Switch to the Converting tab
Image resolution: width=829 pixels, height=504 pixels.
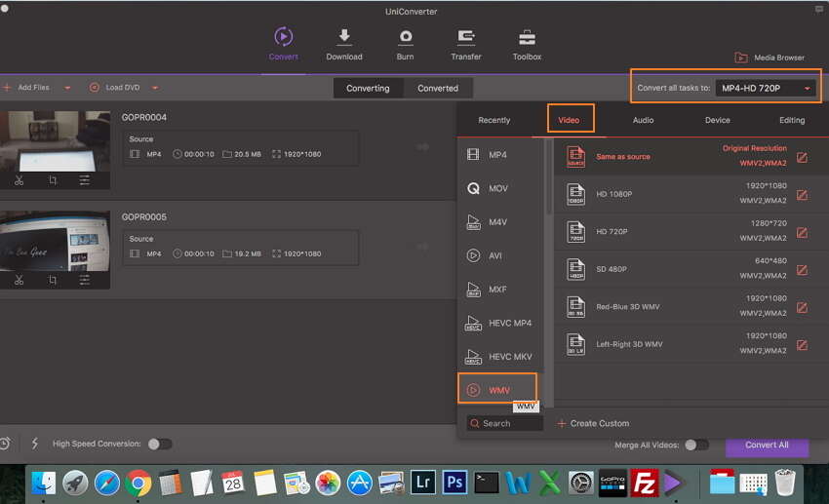pos(368,89)
